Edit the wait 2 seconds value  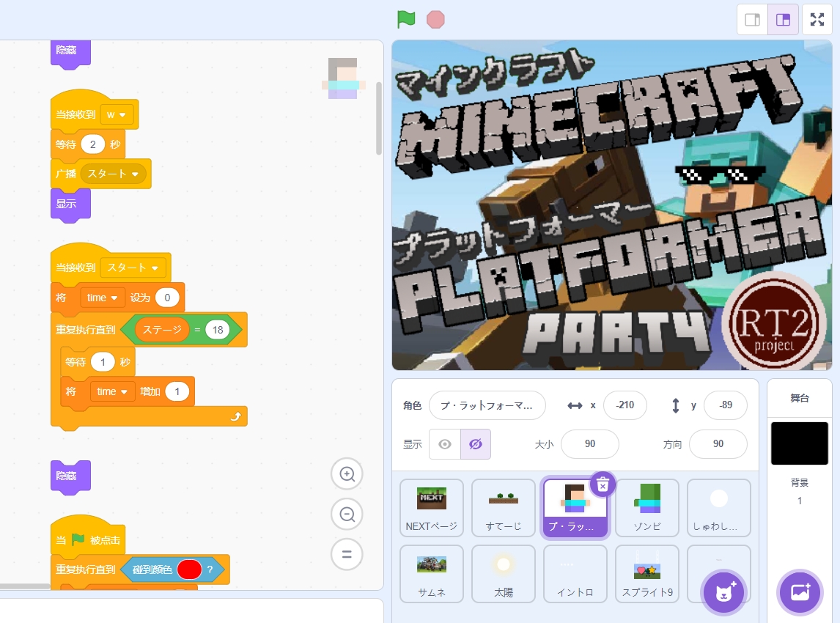point(92,144)
